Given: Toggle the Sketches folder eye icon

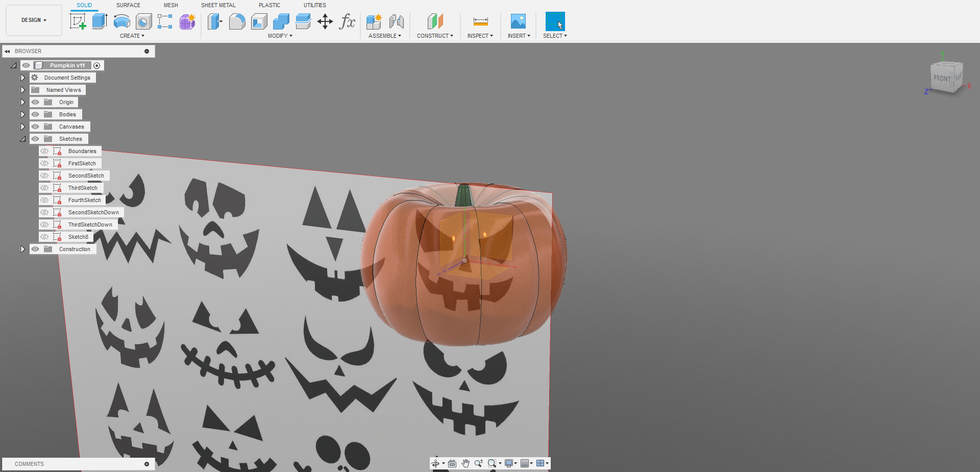Looking at the screenshot, I should click(x=35, y=139).
